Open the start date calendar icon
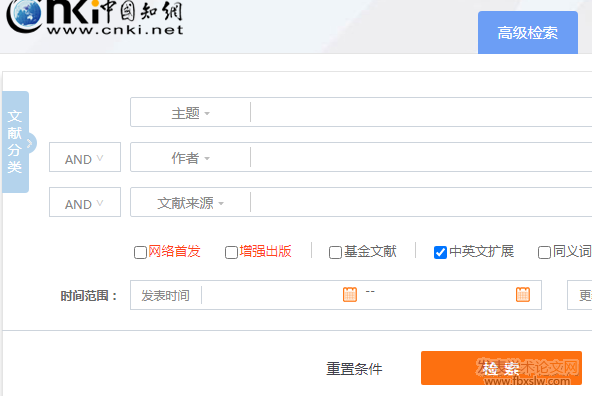The height and width of the screenshot is (396, 592). (x=350, y=294)
